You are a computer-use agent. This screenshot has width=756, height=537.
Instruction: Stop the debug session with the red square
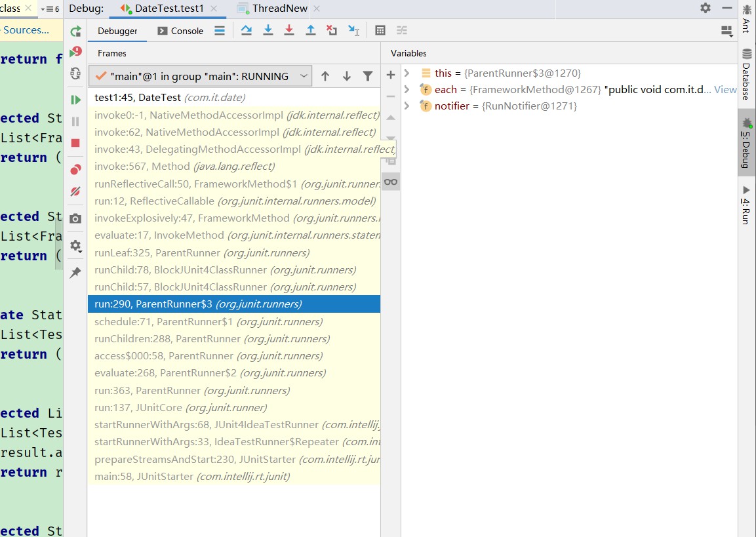click(75, 144)
